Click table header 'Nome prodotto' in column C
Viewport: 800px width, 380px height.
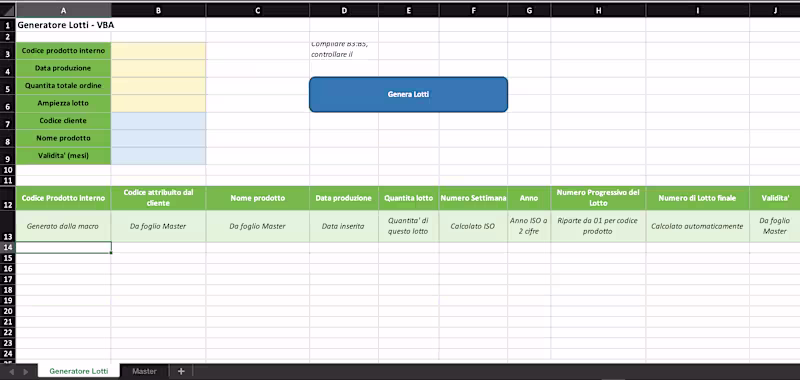coord(258,198)
